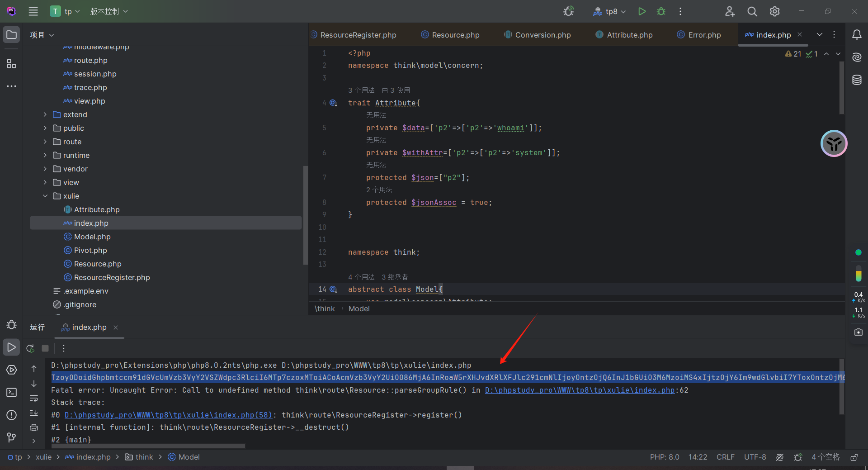Viewport: 868px width, 470px height.
Task: Open the Git version control tool window
Action: tap(12, 437)
